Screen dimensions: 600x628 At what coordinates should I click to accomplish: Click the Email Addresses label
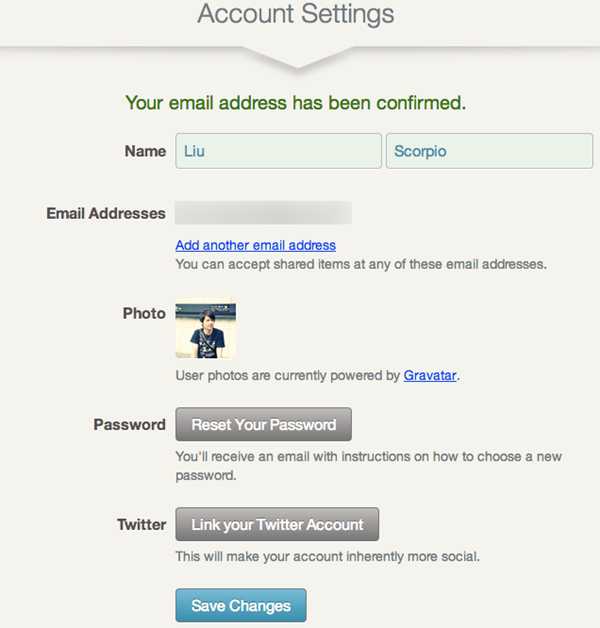click(106, 213)
